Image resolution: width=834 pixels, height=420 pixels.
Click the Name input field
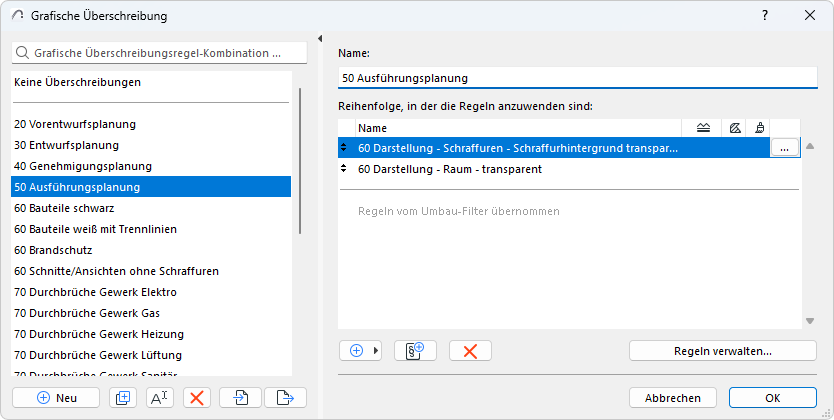pos(577,77)
